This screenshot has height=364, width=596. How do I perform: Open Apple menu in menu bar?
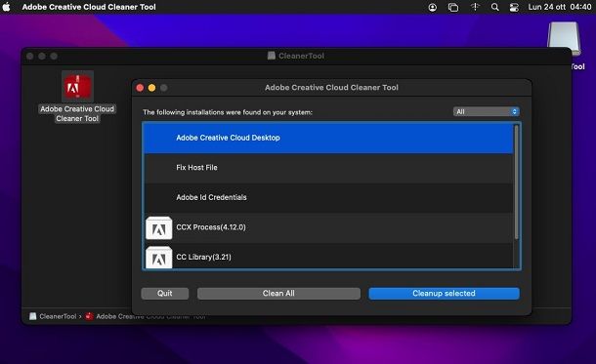[x=7, y=7]
